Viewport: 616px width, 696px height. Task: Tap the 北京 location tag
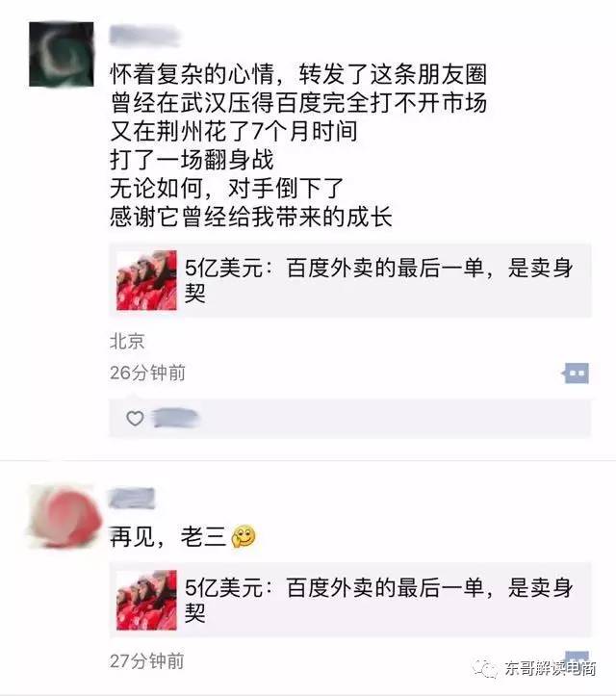coord(127,342)
